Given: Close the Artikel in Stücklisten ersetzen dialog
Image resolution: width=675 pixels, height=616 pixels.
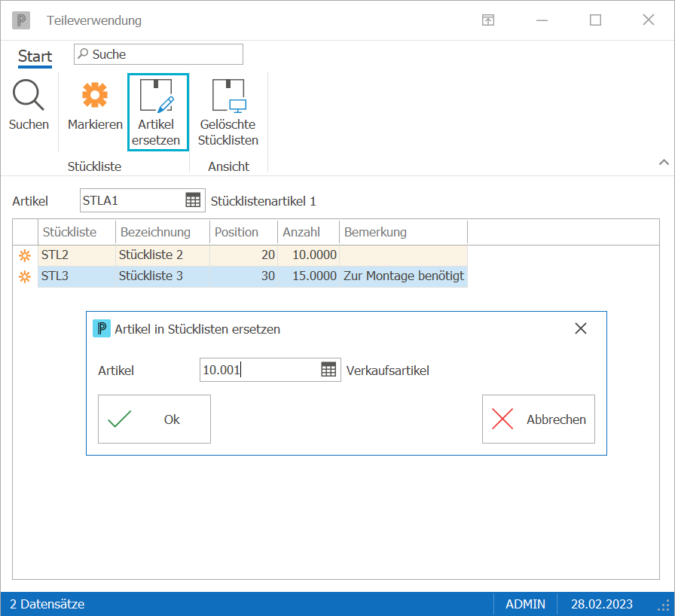Looking at the screenshot, I should pos(581,328).
